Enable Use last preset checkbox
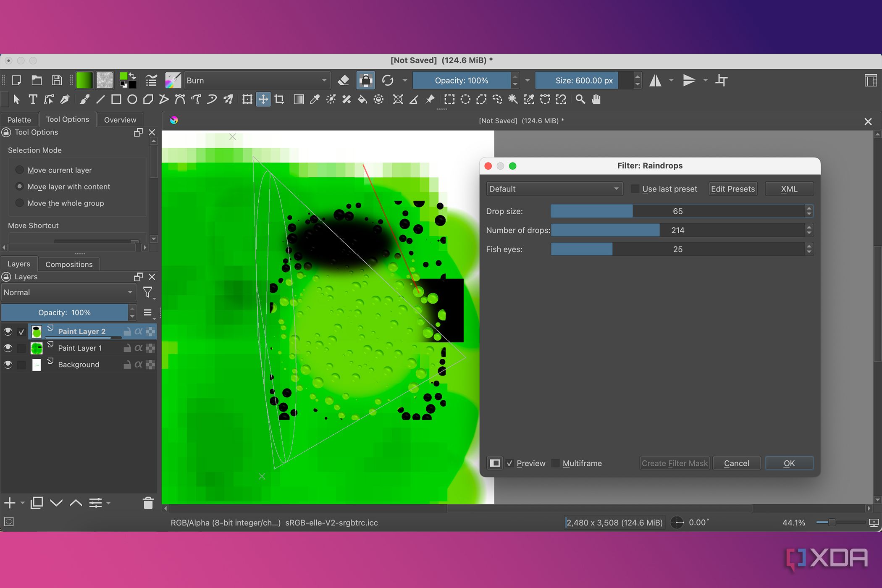The height and width of the screenshot is (588, 882). [x=635, y=189]
